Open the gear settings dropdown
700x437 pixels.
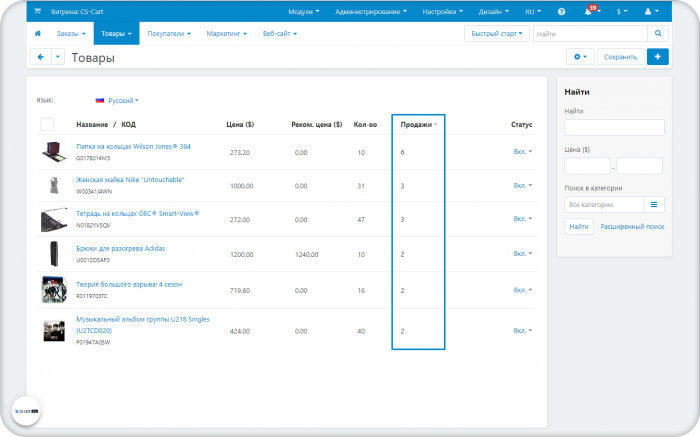pos(580,57)
